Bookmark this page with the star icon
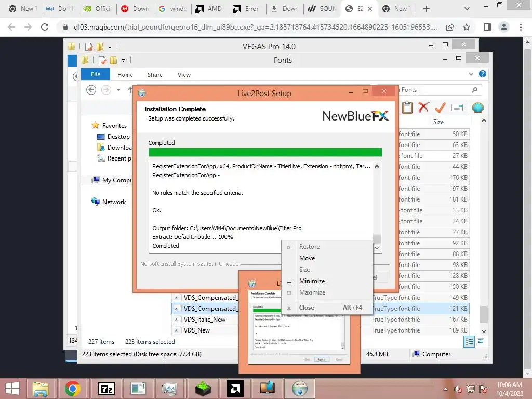Viewport: 532px width, 399px height. [467, 27]
